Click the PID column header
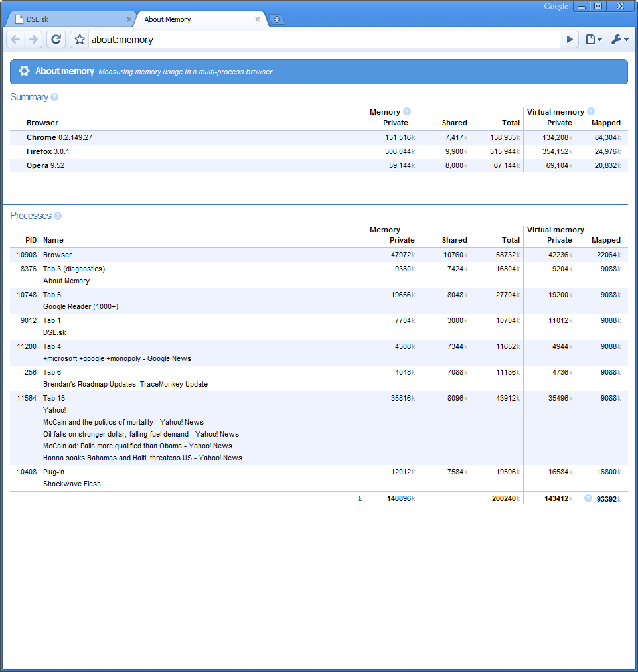Viewport: 638px width, 672px height. pyautogui.click(x=31, y=240)
